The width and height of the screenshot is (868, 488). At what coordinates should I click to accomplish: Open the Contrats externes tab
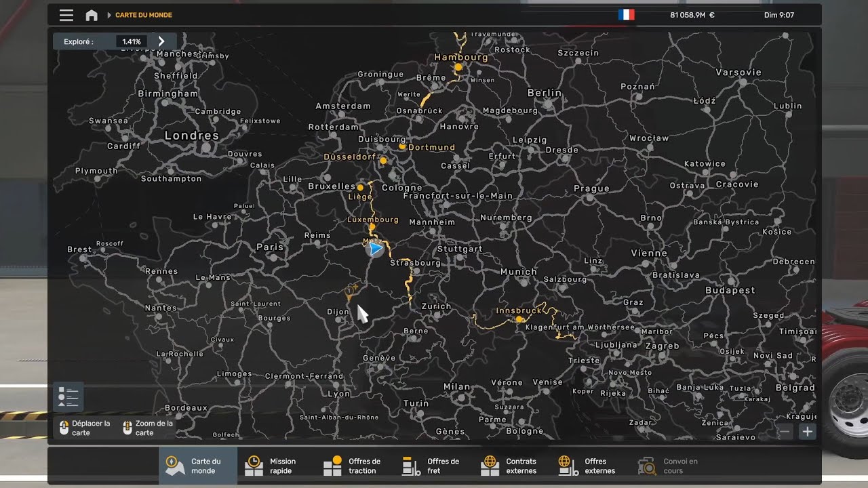(513, 466)
